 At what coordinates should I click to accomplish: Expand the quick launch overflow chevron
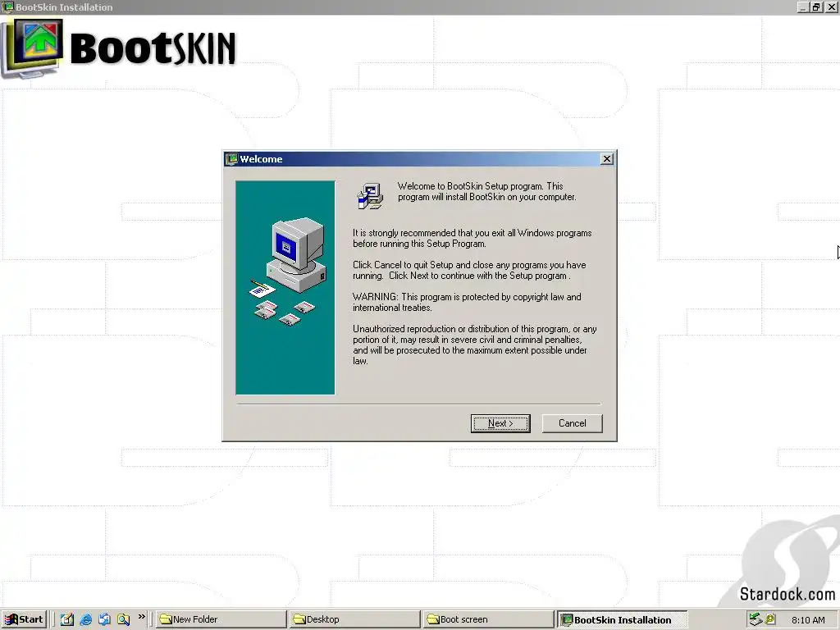[141, 617]
